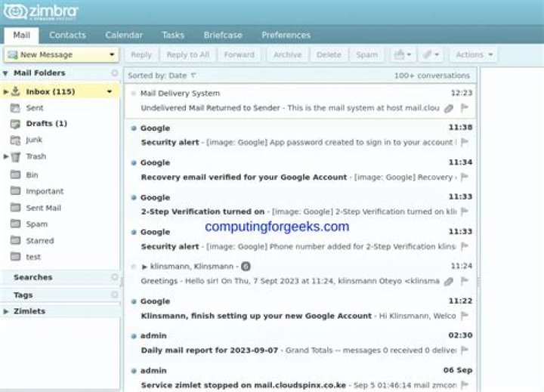Viewport: 544px width, 392px height.
Task: Open the Junk folder icon
Action: pyautogui.click(x=15, y=140)
